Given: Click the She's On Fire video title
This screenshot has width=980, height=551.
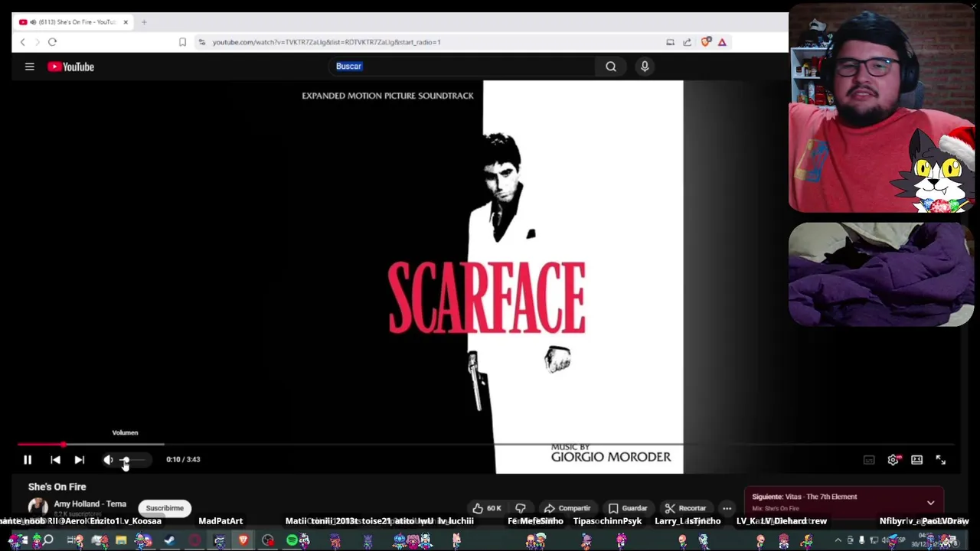Looking at the screenshot, I should point(57,487).
